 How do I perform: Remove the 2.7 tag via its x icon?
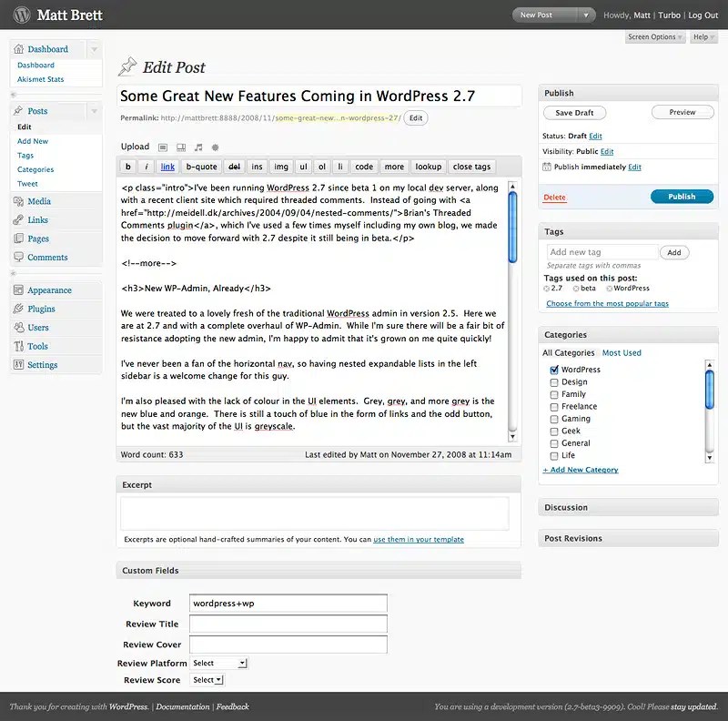tap(547, 289)
